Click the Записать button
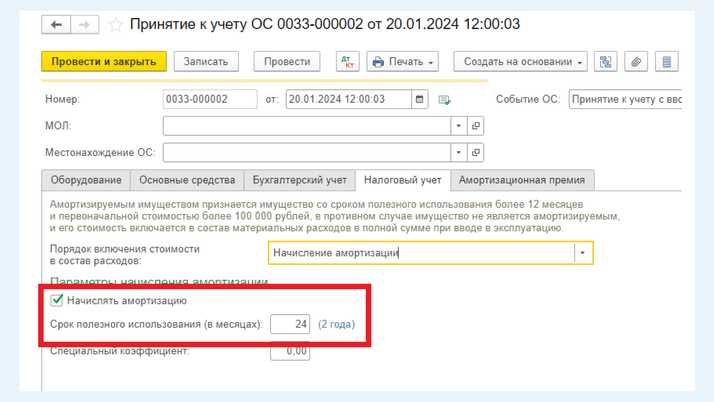Screen dimensions: 714x402 point(206,61)
